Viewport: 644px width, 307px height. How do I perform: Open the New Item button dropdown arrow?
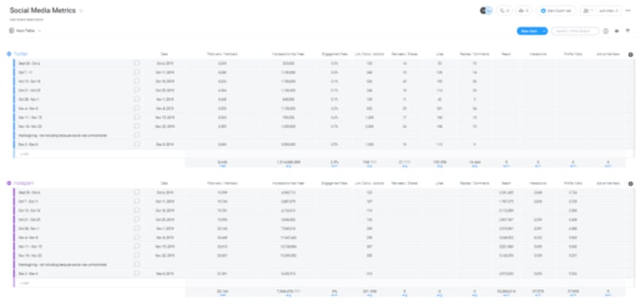[x=544, y=31]
